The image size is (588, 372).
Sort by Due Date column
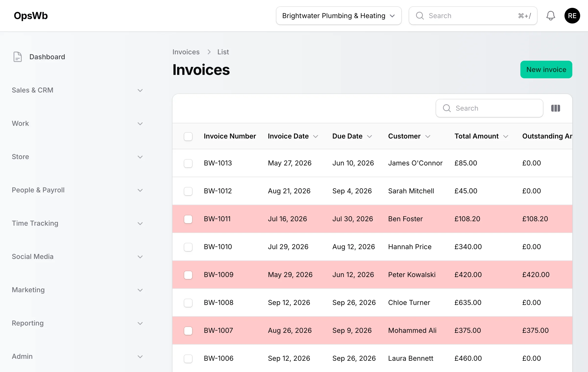click(x=352, y=136)
